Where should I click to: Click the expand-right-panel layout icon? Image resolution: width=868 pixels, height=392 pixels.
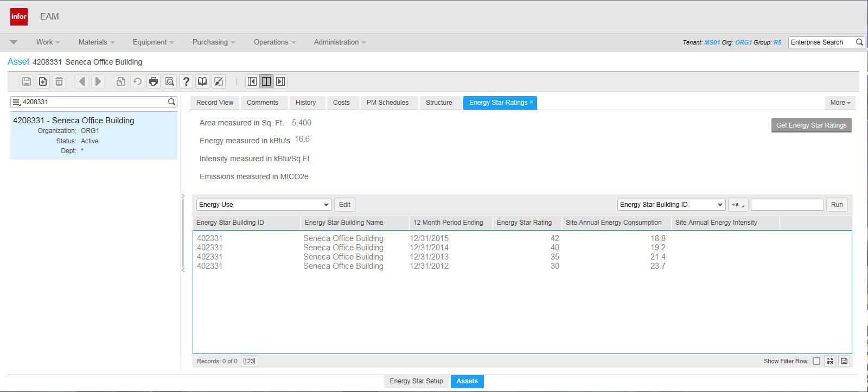click(x=280, y=81)
